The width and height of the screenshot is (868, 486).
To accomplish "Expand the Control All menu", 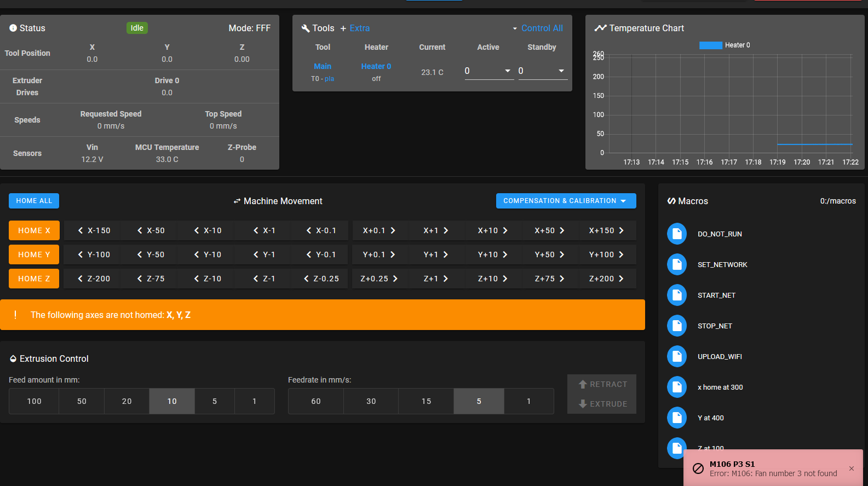I will [x=537, y=28].
